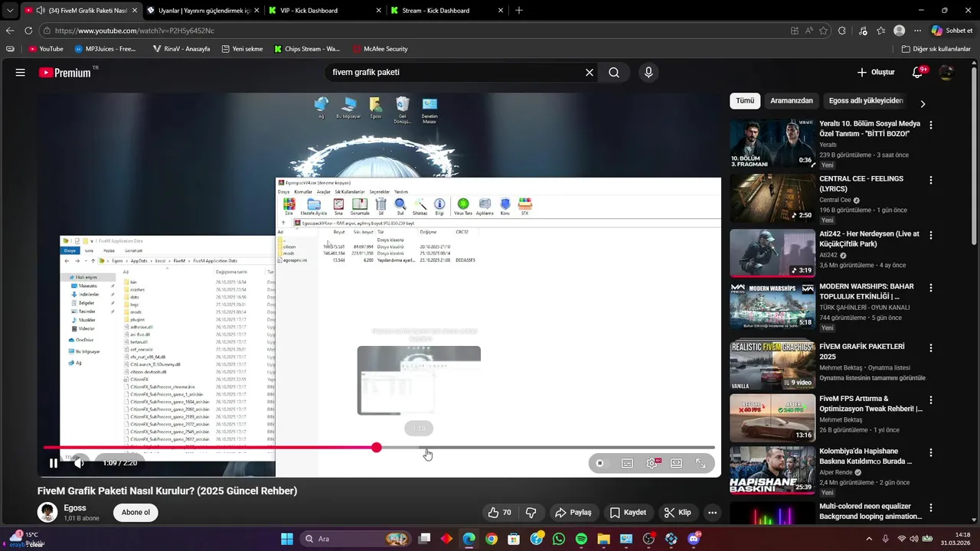Show more filter chips with arrow
Viewport: 980px width, 551px height.
[x=923, y=103]
